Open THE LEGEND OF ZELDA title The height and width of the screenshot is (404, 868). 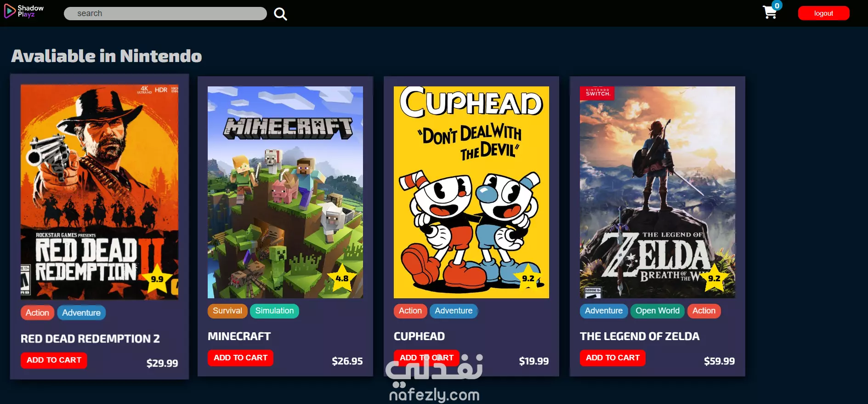pos(640,336)
